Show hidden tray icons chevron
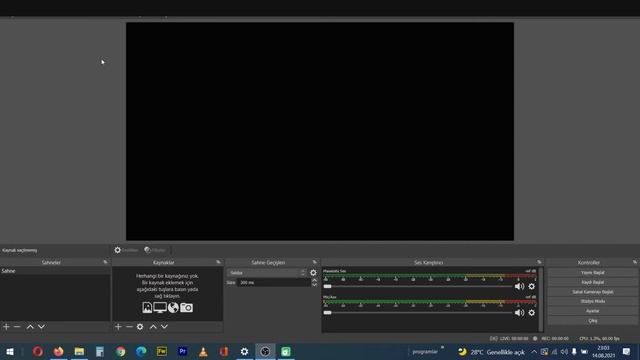 (x=534, y=352)
